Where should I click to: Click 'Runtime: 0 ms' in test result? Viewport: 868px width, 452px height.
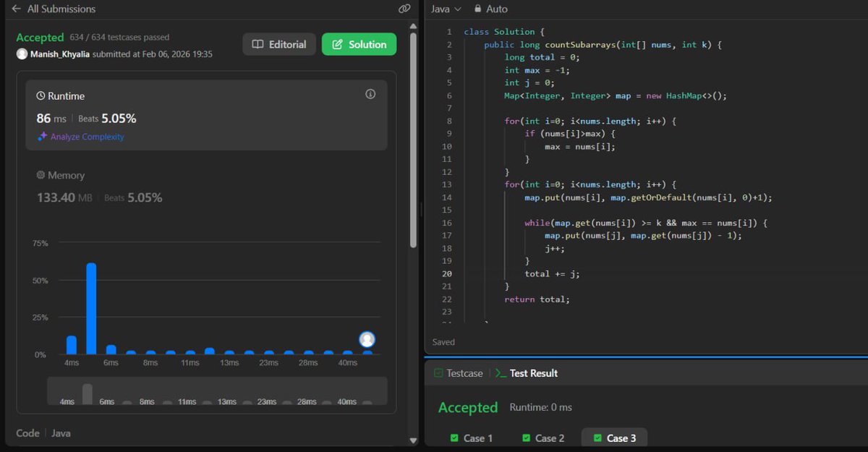540,407
